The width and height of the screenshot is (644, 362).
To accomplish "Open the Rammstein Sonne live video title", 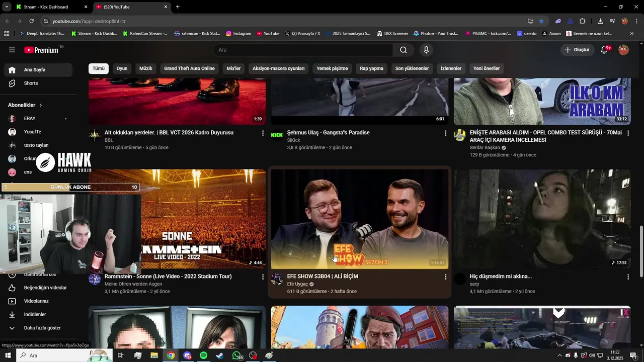I will (x=168, y=277).
